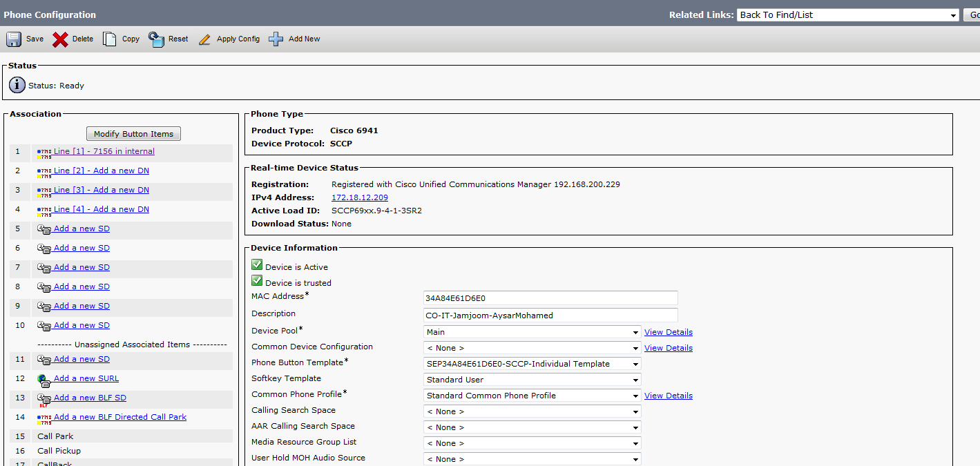Click the Status information icon
Screen dimensions: 980x466
pos(17,86)
